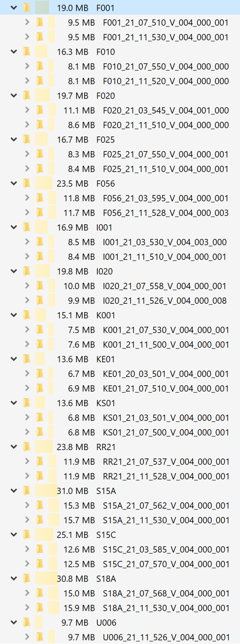This screenshot has width=240, height=644.
Task: Click the folder icon next to U006
Action: click(26, 622)
